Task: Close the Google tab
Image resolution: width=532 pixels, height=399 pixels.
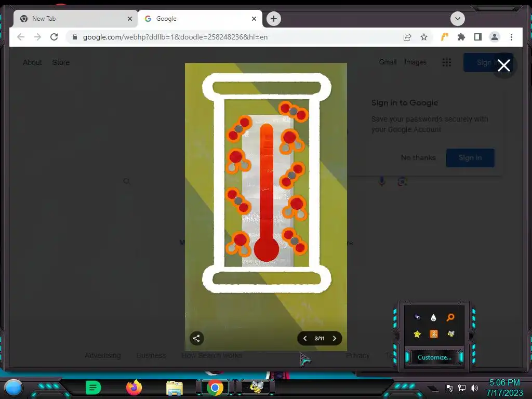Action: pos(254,19)
